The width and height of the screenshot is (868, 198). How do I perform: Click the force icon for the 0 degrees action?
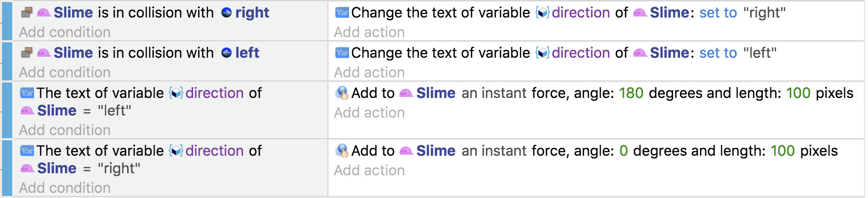(x=342, y=151)
